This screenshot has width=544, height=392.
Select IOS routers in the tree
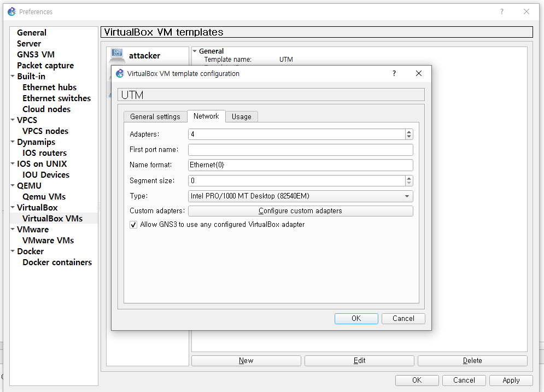click(44, 153)
